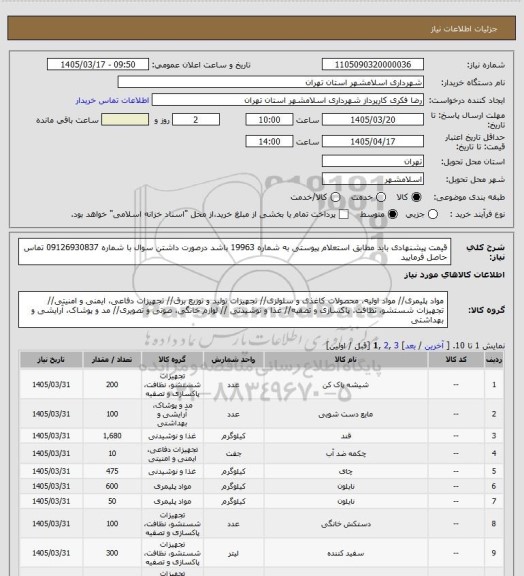Select item name نایلون in row 7
The height and width of the screenshot is (576, 524).
pyautogui.click(x=346, y=501)
